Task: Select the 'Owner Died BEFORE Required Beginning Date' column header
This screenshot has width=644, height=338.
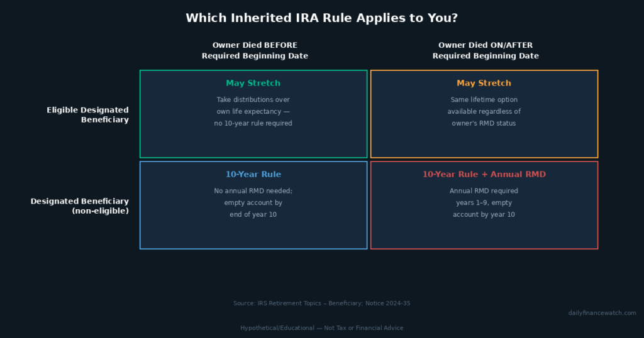Action: coord(255,50)
